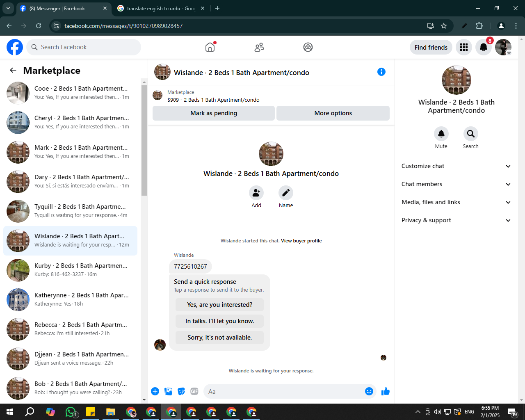Click the Search Facebook field

point(84,47)
